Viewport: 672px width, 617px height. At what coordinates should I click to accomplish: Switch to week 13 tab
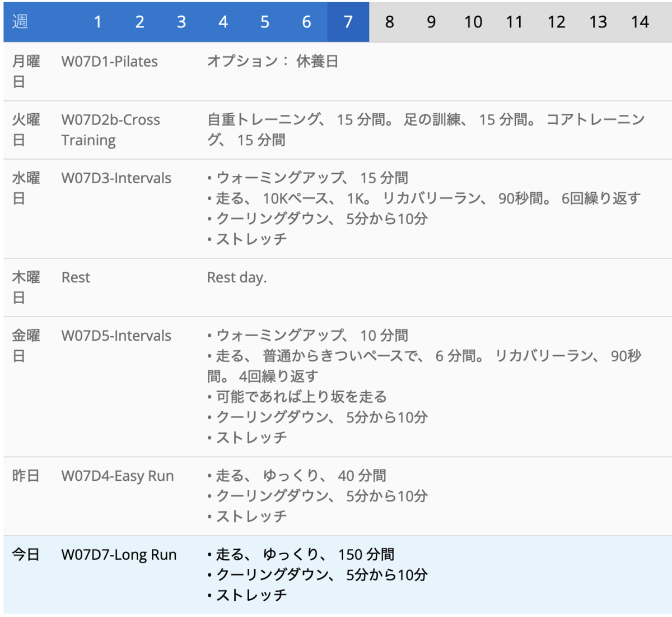point(598,22)
